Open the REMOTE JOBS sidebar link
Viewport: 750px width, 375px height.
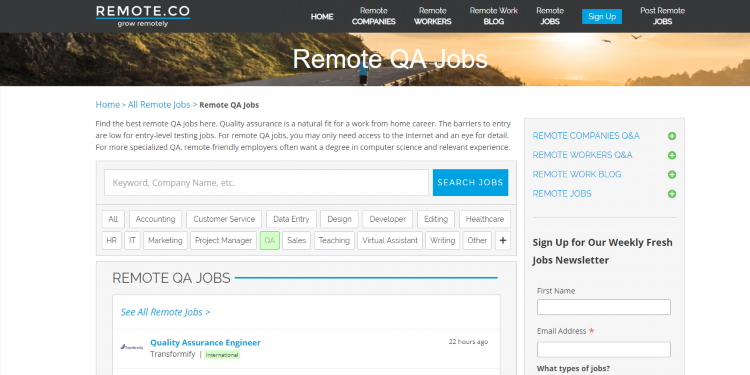pyautogui.click(x=562, y=194)
